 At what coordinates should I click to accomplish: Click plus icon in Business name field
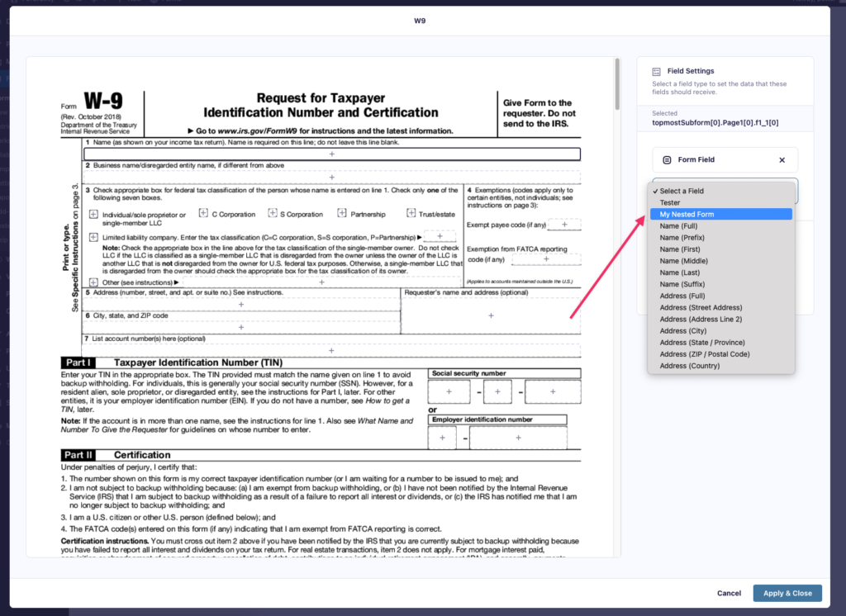click(x=332, y=177)
